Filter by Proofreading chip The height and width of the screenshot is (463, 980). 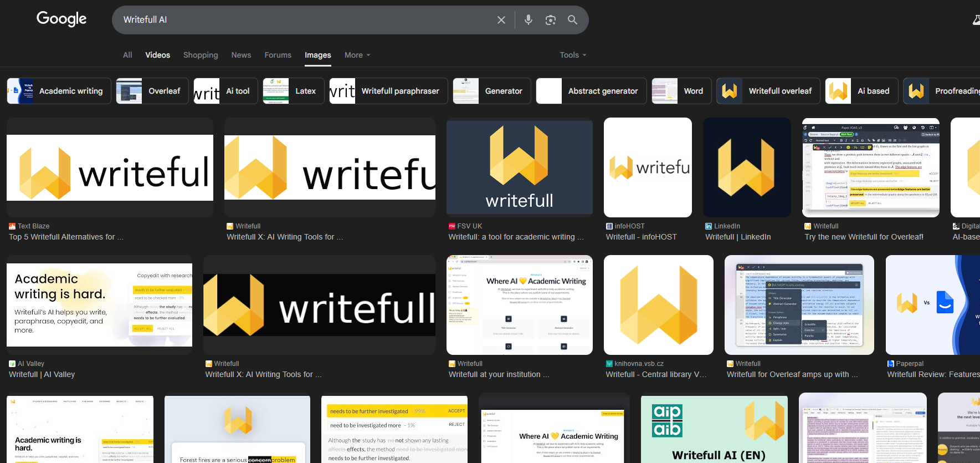(942, 91)
